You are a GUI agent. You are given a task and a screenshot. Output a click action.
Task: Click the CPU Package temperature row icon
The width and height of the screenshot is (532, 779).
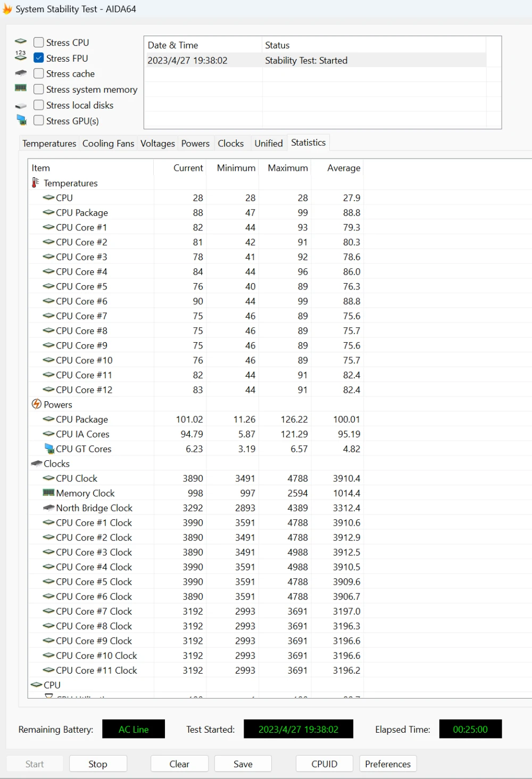tap(48, 212)
